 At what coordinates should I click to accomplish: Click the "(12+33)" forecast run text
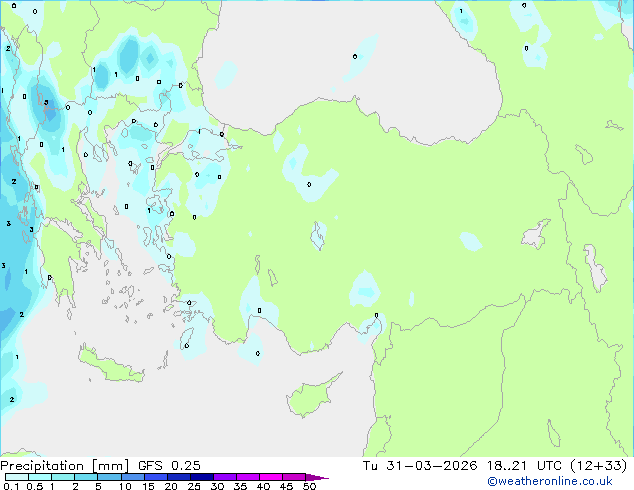coord(598,466)
